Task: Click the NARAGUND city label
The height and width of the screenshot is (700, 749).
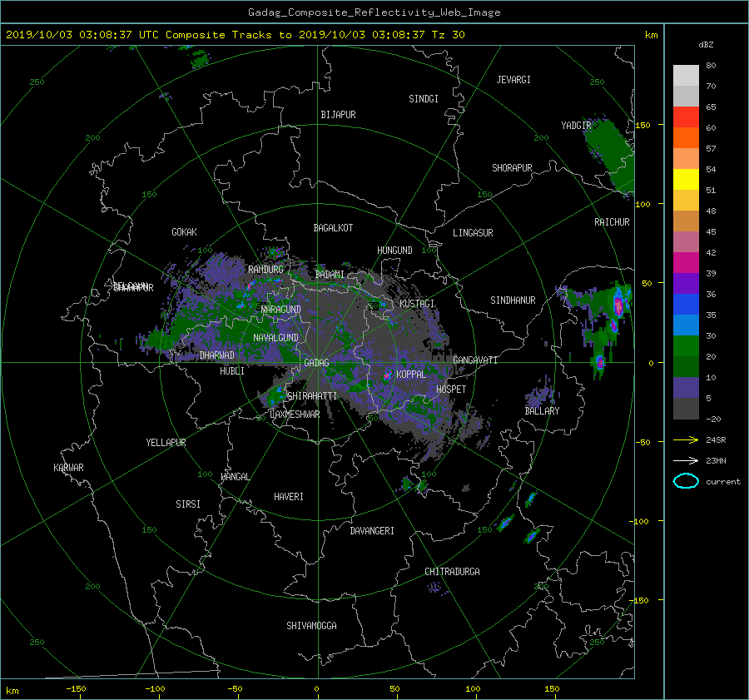Action: coord(281,310)
